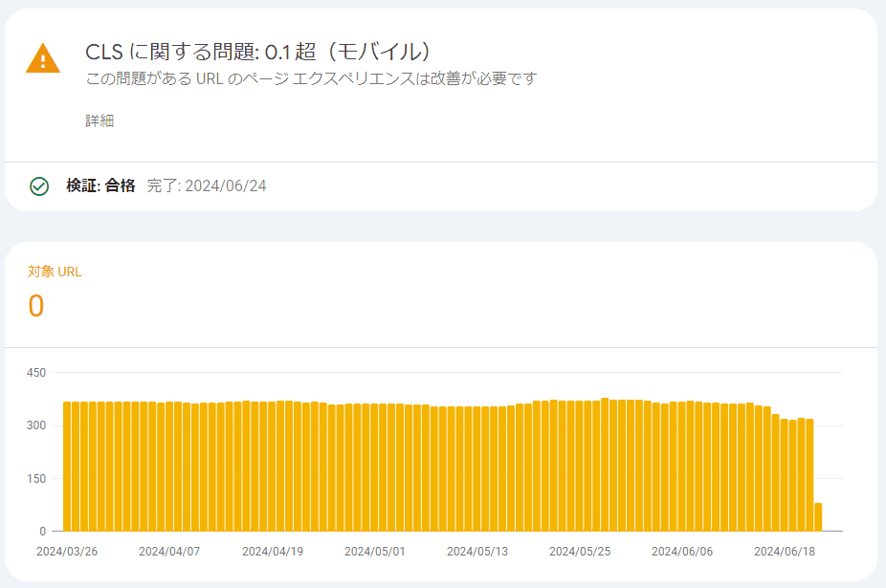
Task: Select the 対象 URL metric label
Action: (55, 272)
